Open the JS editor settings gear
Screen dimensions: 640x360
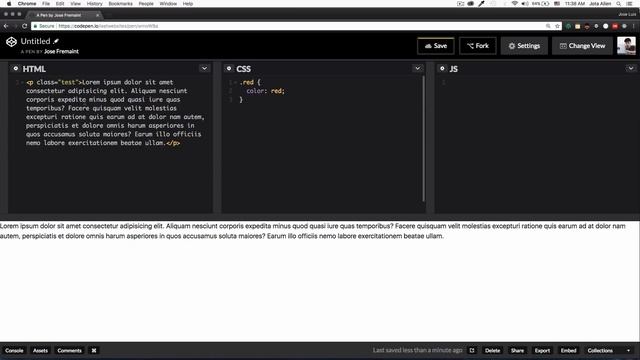pyautogui.click(x=442, y=69)
